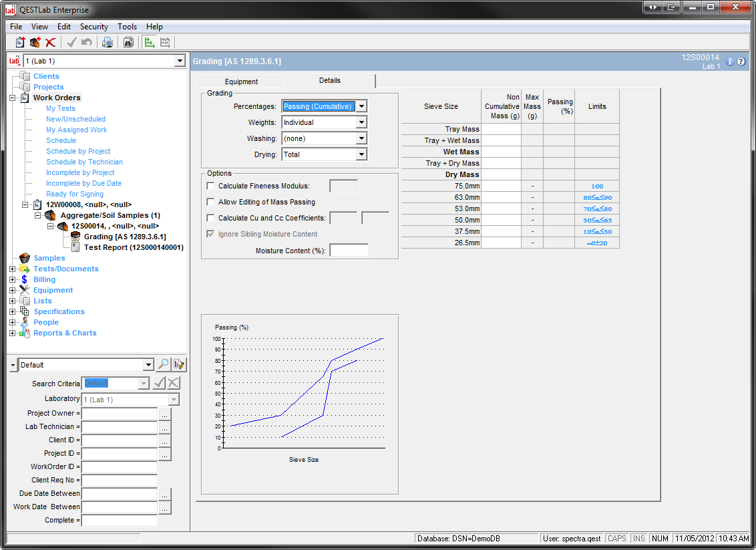756x550 pixels.
Task: Click the binoculars find toolbar icon
Action: 128,43
